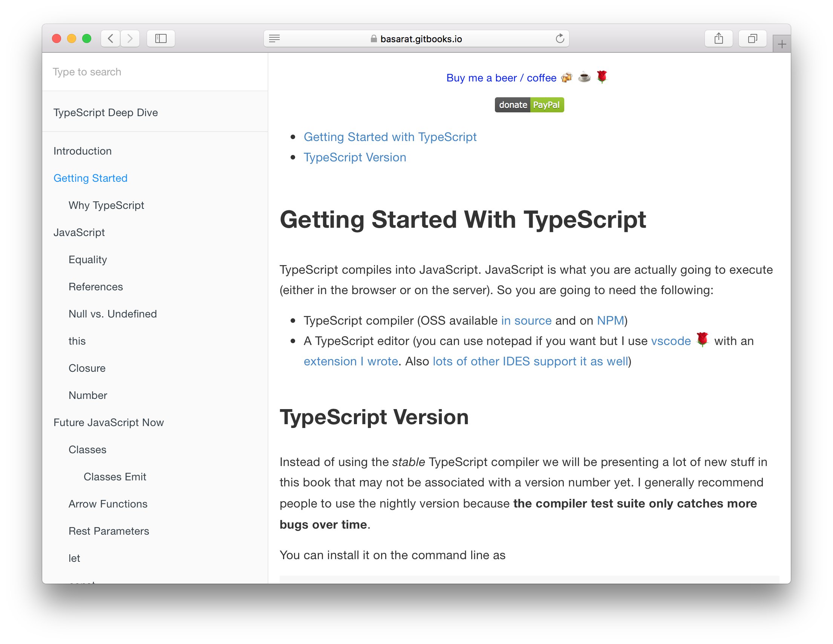Open the JavaScript section in sidebar
833x644 pixels.
click(79, 232)
